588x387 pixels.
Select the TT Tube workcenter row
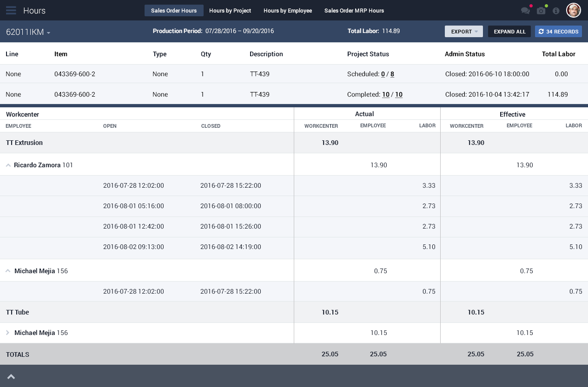[18, 312]
